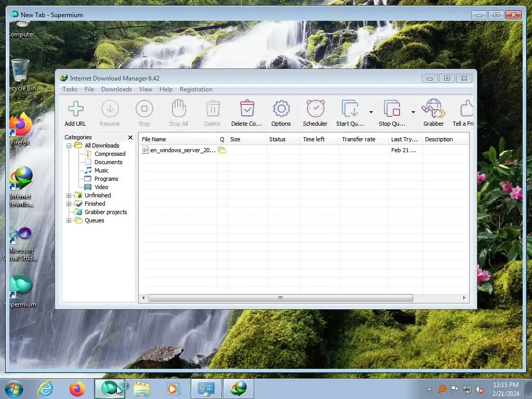The width and height of the screenshot is (532, 399).
Task: Sort by the File Name column header
Action: click(178, 139)
